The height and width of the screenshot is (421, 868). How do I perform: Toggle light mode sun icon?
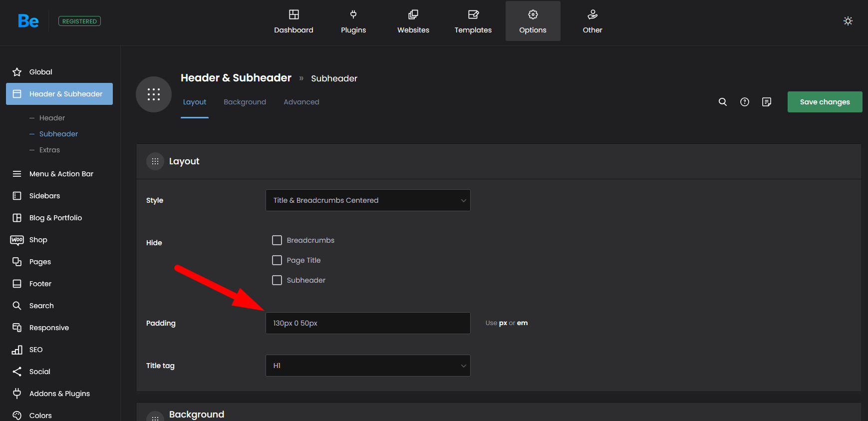[x=848, y=21]
